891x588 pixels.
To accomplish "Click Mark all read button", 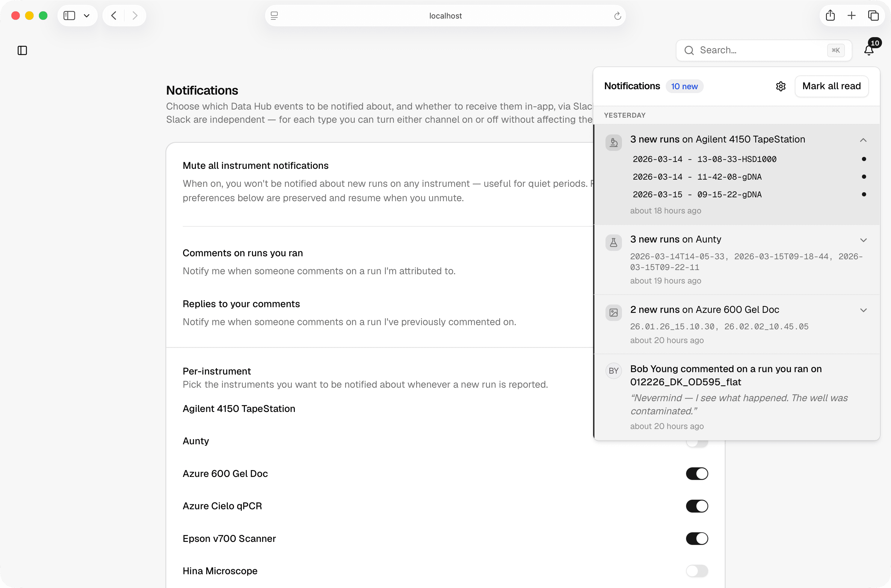I will pos(831,86).
